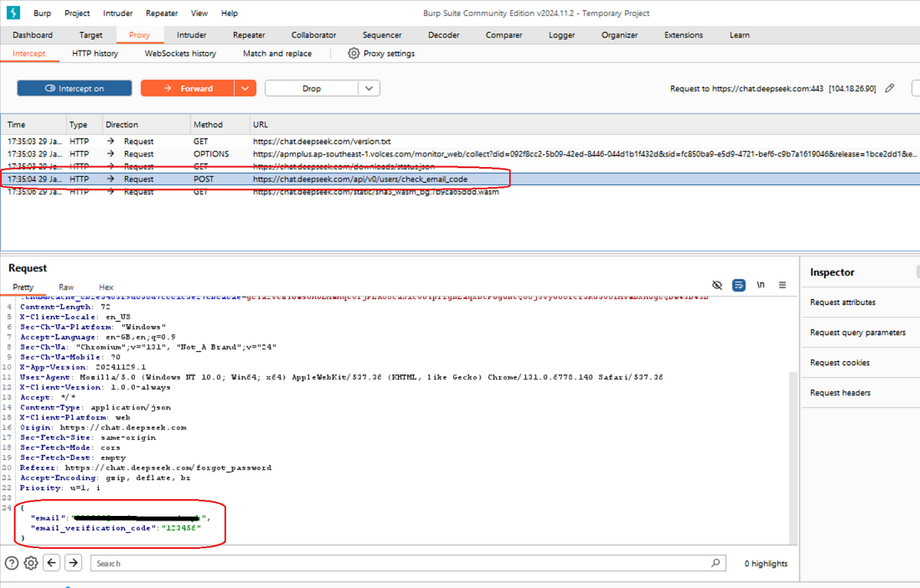Image resolution: width=920 pixels, height=588 pixels.
Task: Click the magnifier icon in search field
Action: click(x=715, y=563)
